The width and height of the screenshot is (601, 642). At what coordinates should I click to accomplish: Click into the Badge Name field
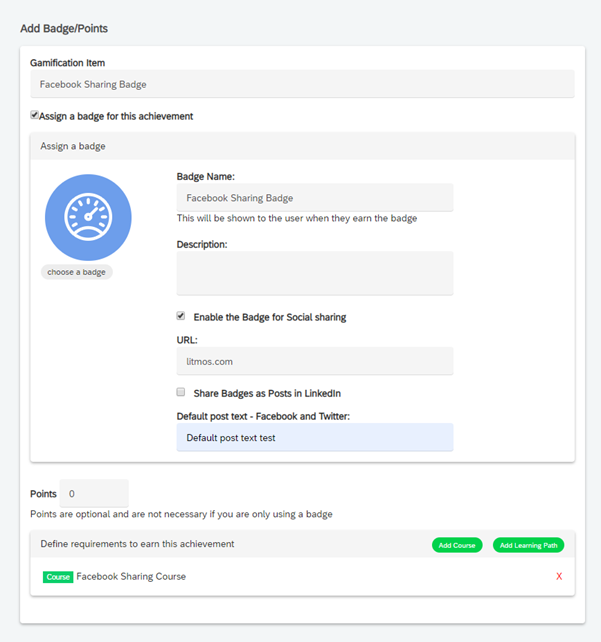pos(315,198)
